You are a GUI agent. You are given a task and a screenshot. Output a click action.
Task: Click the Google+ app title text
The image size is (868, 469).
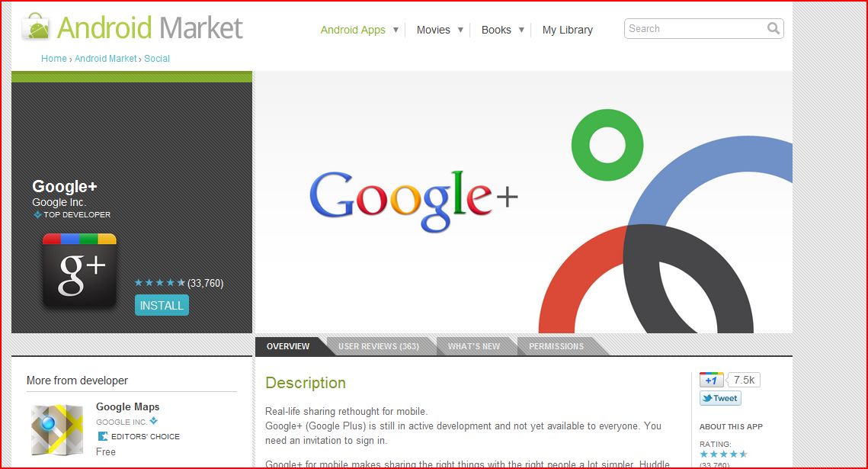point(64,186)
